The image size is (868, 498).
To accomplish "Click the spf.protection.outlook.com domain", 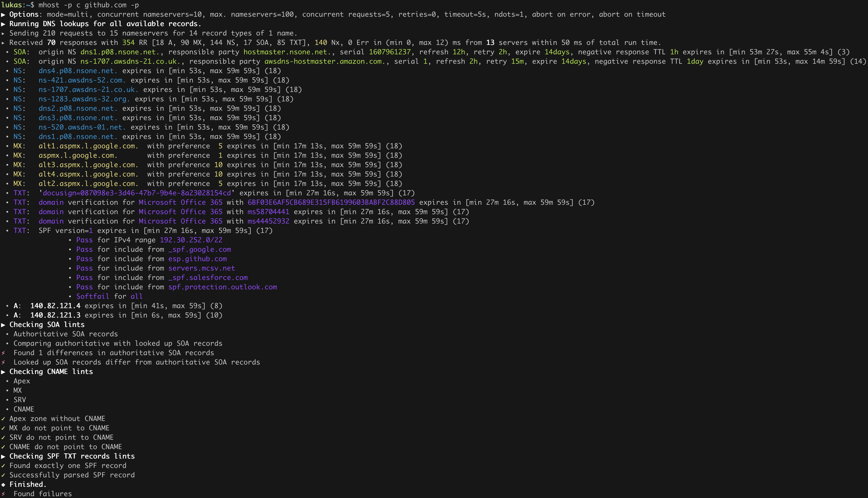I will 222,287.
